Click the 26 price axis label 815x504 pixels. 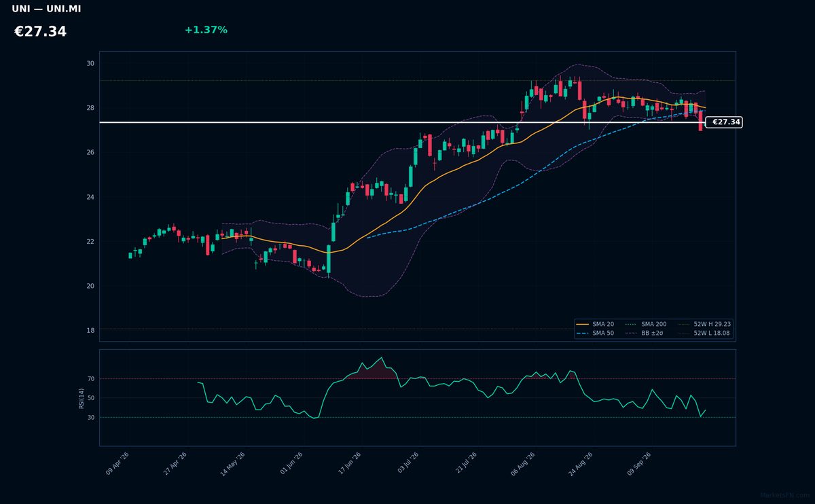(90, 153)
